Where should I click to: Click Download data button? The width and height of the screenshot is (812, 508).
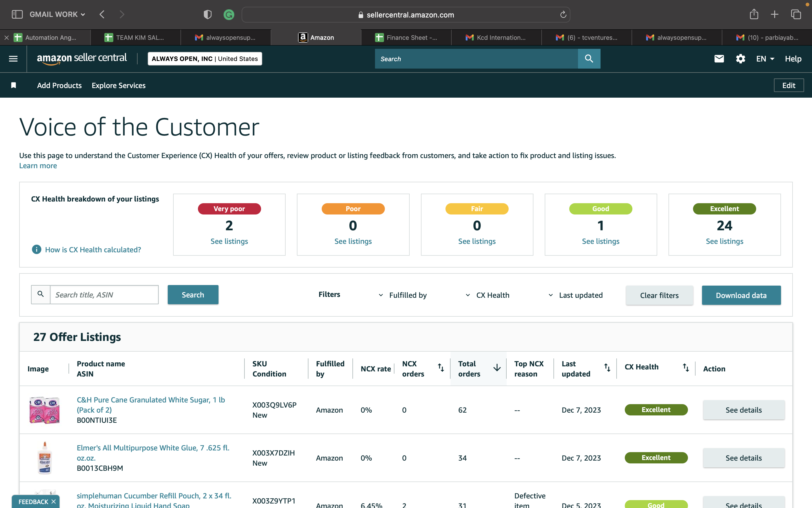click(x=741, y=295)
